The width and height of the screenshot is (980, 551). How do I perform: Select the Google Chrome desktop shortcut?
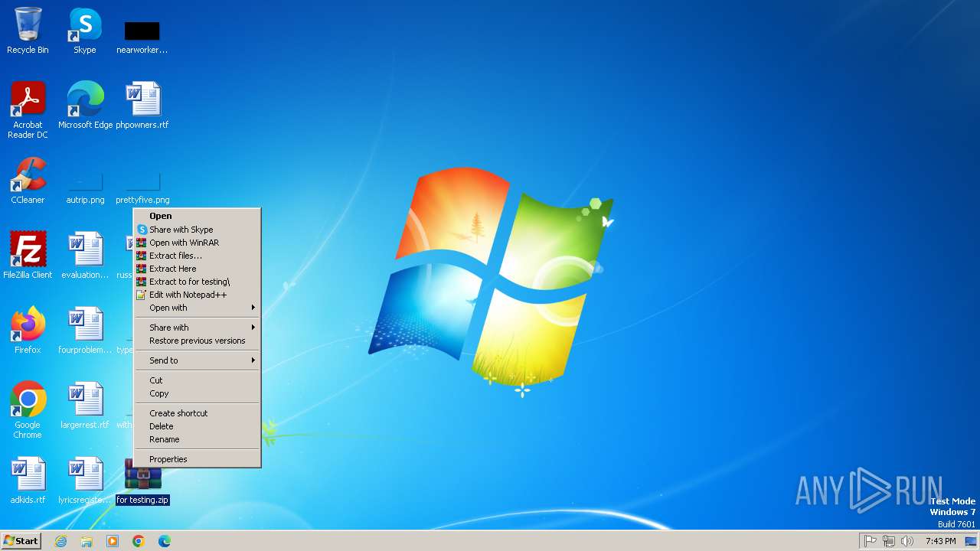28,409
